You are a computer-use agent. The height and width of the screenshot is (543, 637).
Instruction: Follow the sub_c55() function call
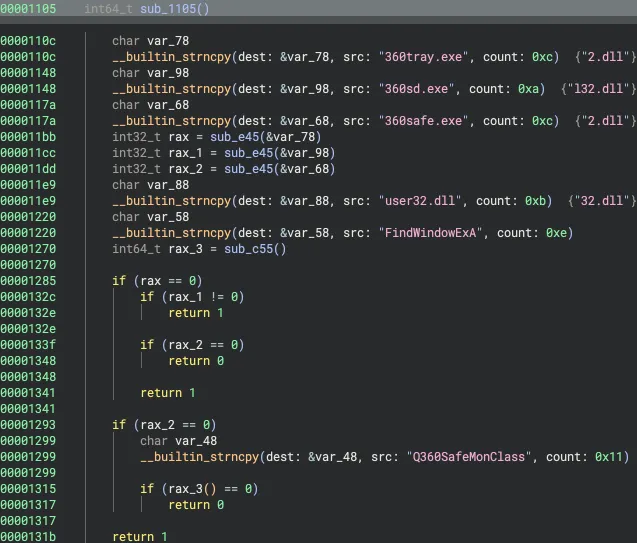click(255, 249)
